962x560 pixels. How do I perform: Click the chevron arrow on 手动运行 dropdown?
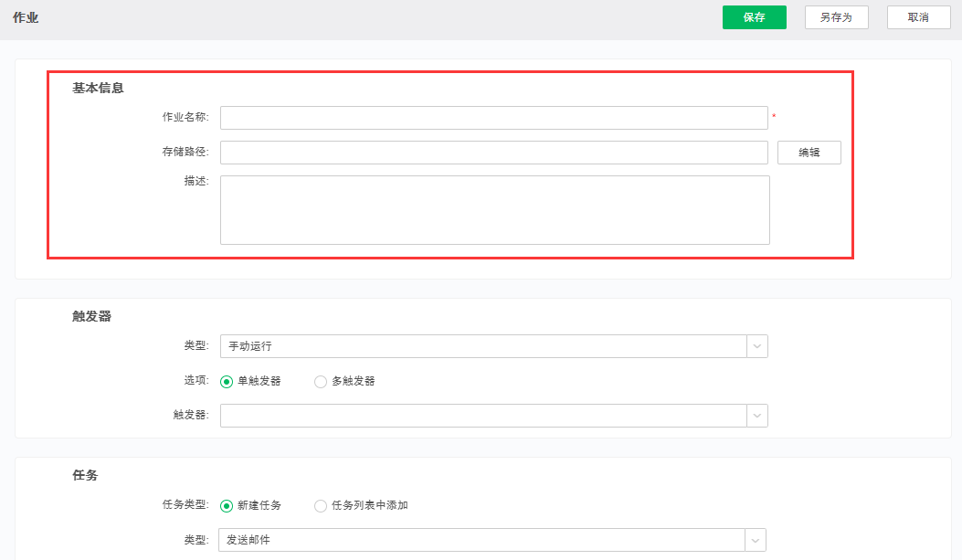click(x=757, y=346)
